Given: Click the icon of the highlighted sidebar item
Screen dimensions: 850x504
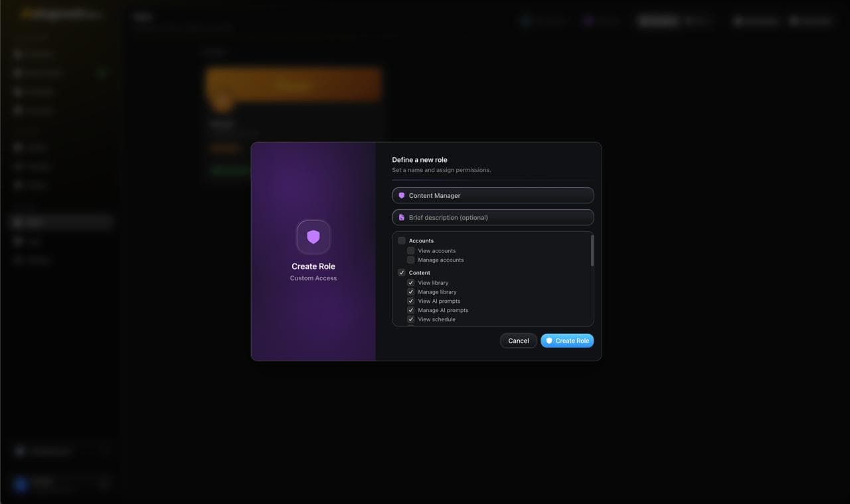Looking at the screenshot, I should point(19,222).
